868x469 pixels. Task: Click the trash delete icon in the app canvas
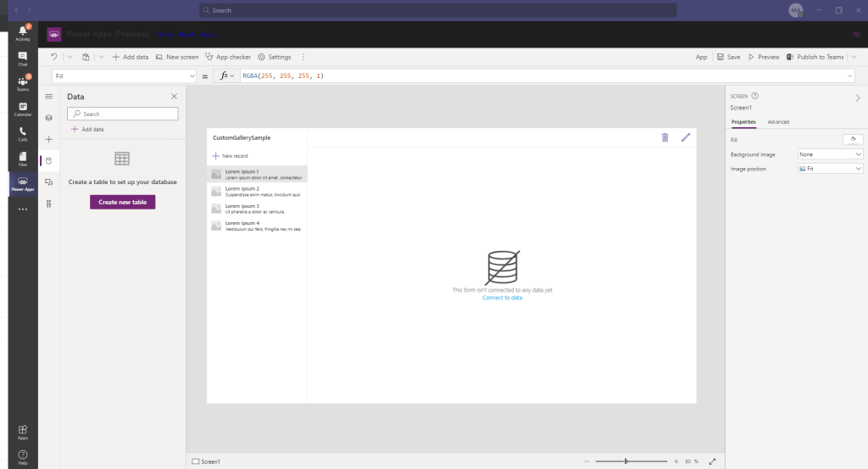tap(665, 137)
